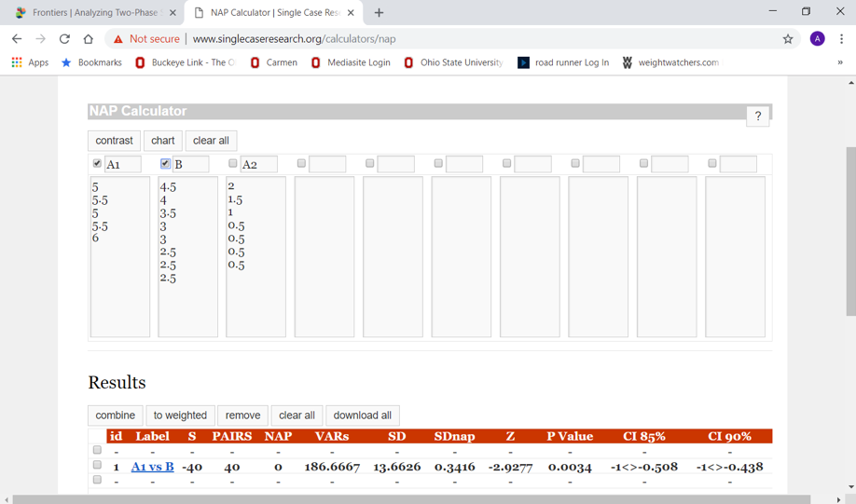Open the Ohio State University bookmark
The image size is (856, 504).
tap(454, 62)
